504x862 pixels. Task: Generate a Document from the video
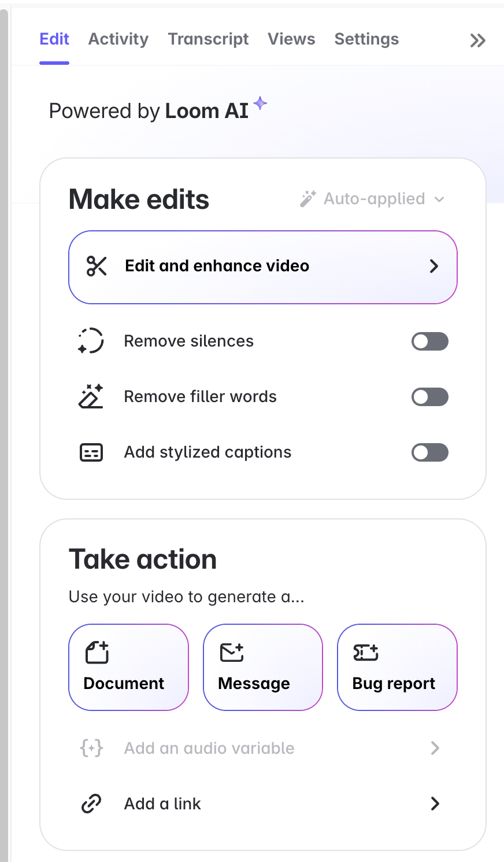(129, 667)
